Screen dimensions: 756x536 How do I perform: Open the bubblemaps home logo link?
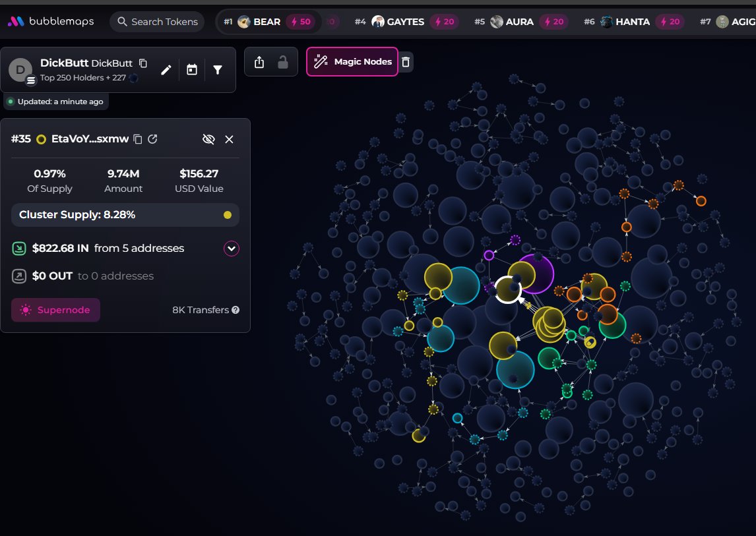(51, 22)
